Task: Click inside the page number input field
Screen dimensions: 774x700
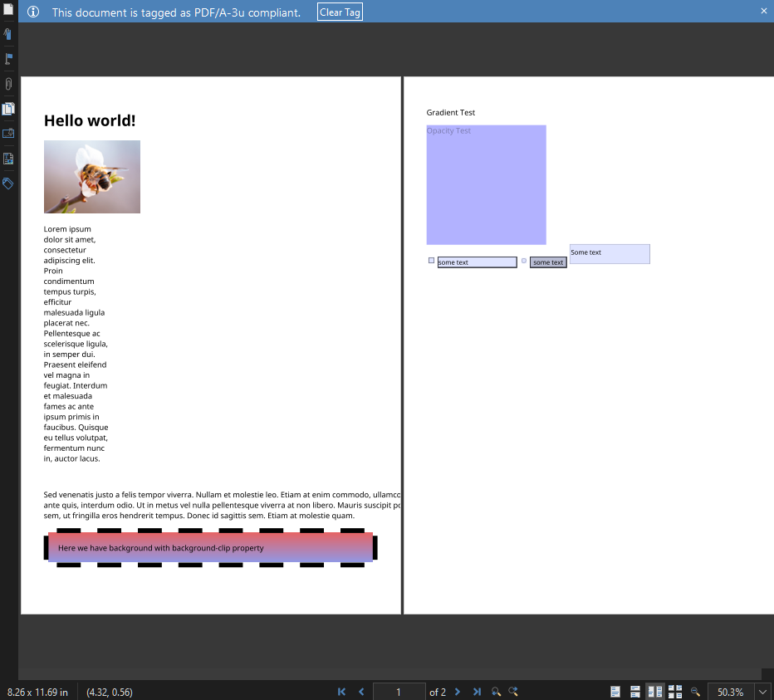Action: (399, 691)
